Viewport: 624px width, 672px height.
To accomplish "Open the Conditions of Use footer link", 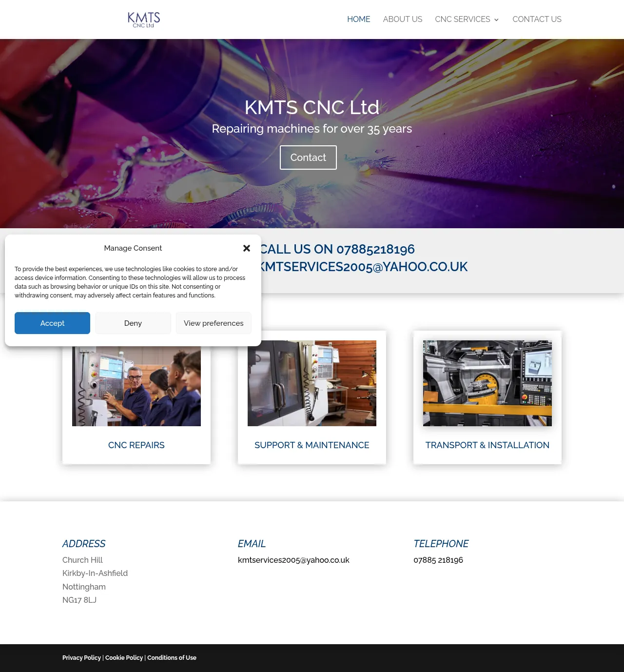I will (172, 658).
